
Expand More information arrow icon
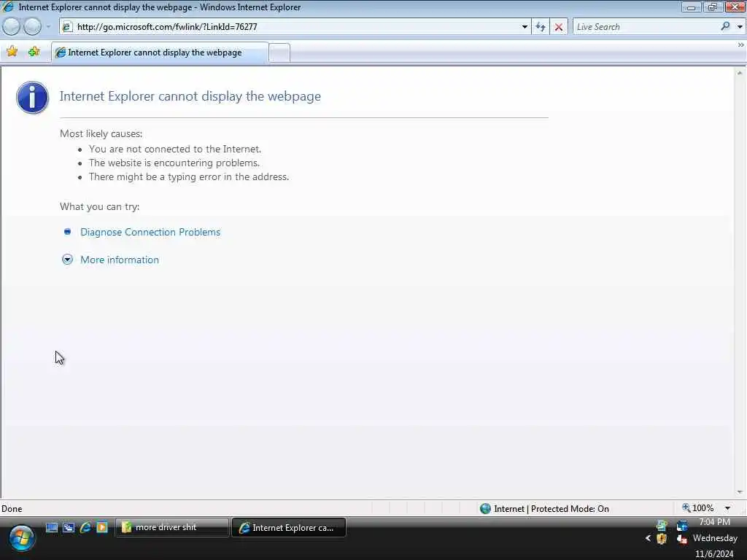(67, 260)
